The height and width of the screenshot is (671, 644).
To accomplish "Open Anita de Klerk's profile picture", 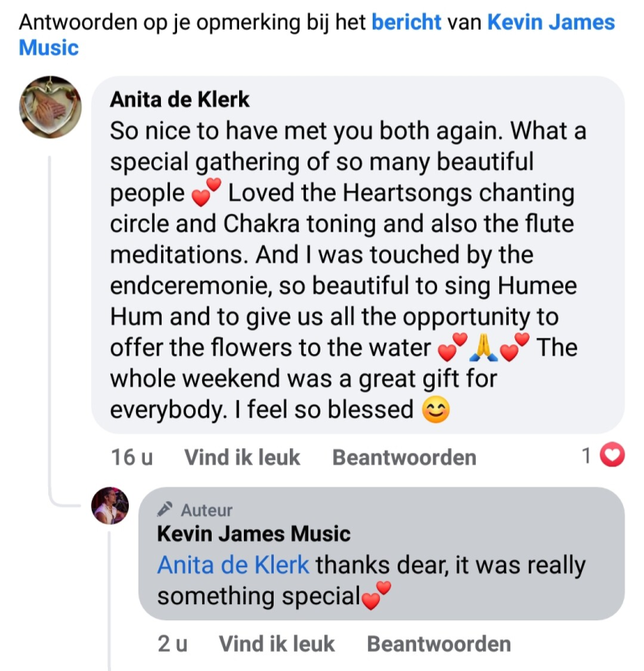I will click(50, 108).
